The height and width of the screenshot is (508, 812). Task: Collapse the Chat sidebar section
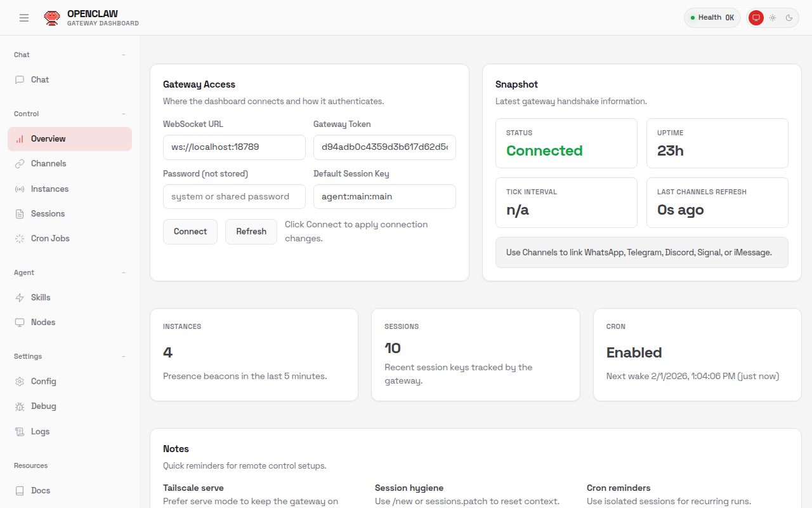tap(123, 55)
